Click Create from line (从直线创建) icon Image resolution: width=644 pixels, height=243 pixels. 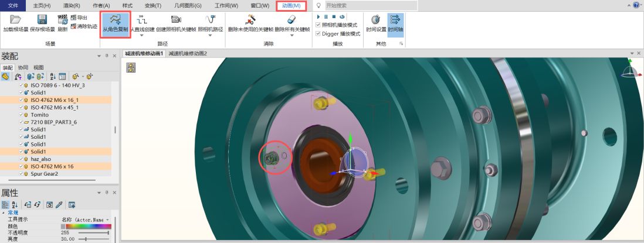(x=142, y=19)
